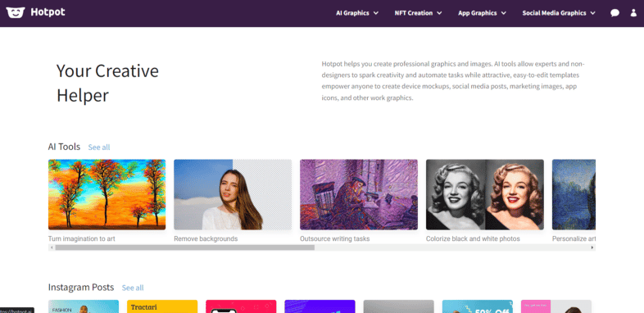
Task: Open See all link for Instagram Posts
Action: point(133,288)
